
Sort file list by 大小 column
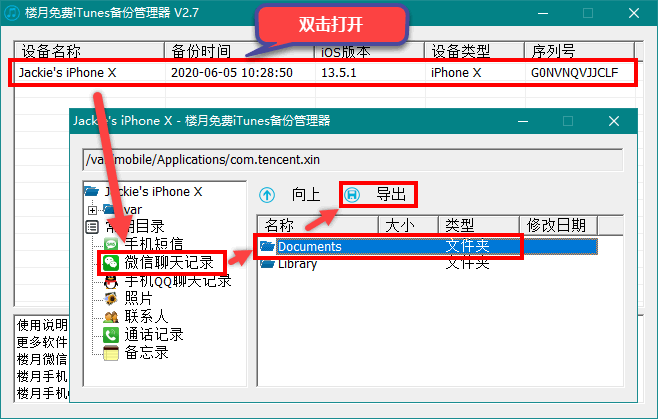[x=408, y=225]
